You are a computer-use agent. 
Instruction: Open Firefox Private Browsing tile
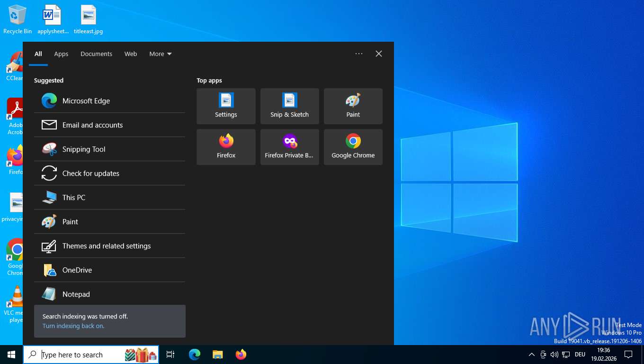[x=290, y=147]
